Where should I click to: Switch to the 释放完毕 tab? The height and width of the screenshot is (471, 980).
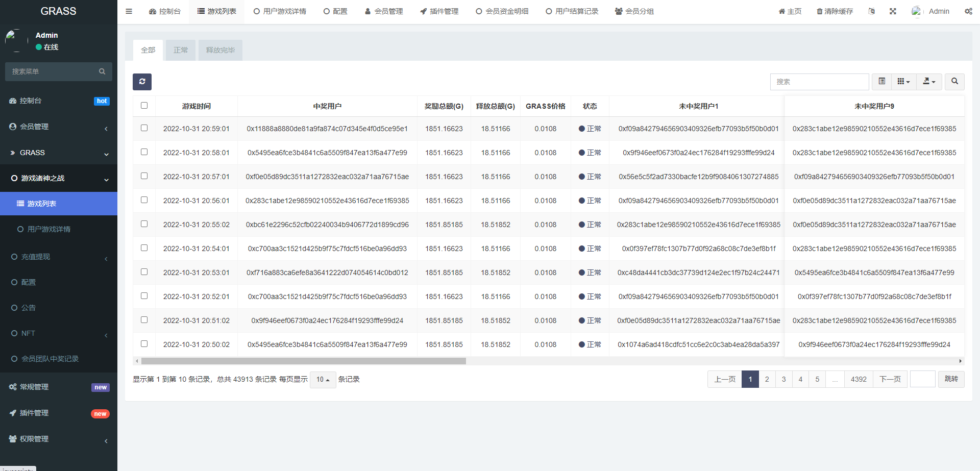tap(220, 50)
